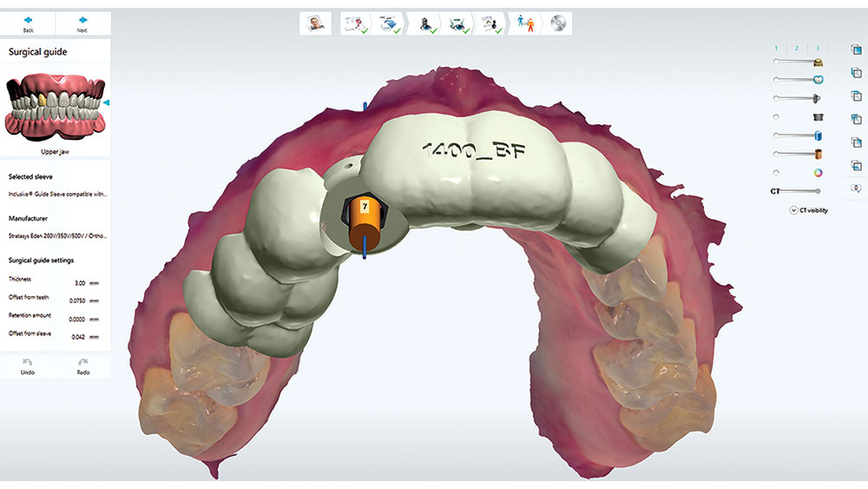Click the blue tooth outline icon
The height and width of the screenshot is (489, 868).
(819, 80)
